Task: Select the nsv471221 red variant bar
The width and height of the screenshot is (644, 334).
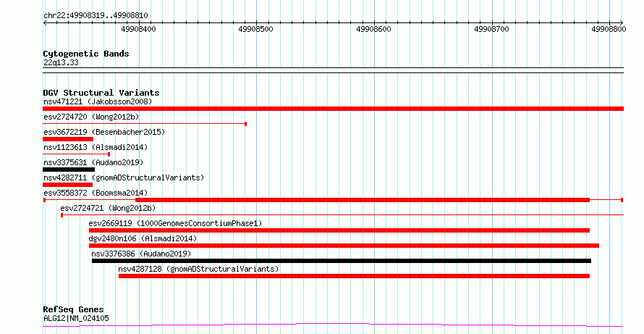Action: (x=333, y=109)
